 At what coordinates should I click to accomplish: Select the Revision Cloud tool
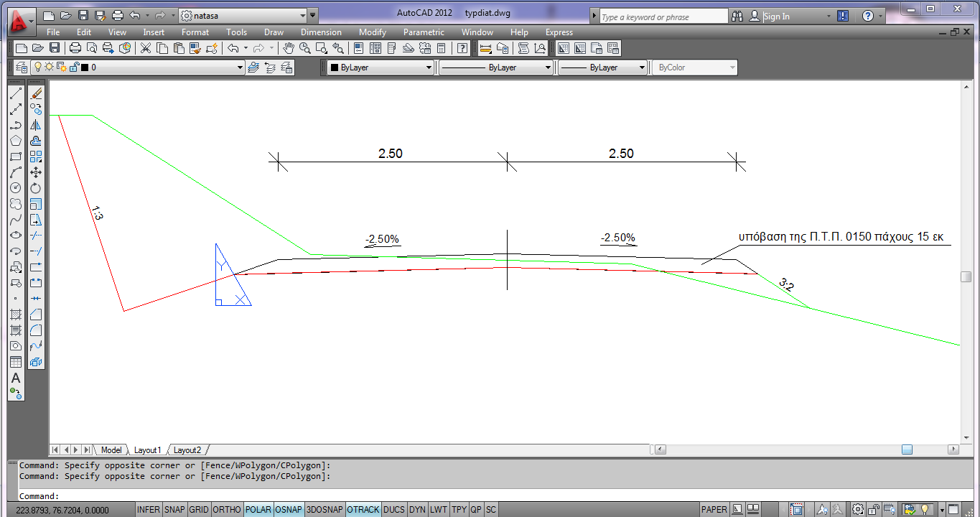(x=16, y=204)
